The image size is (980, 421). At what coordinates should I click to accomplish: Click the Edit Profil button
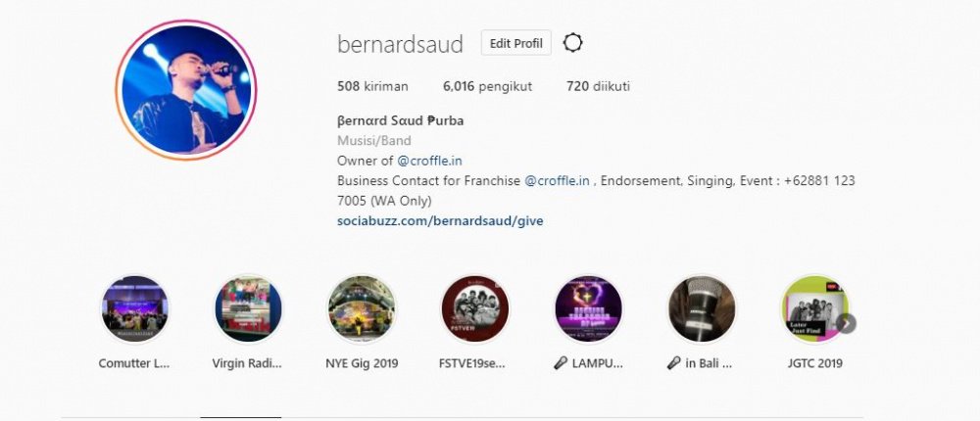(x=515, y=43)
